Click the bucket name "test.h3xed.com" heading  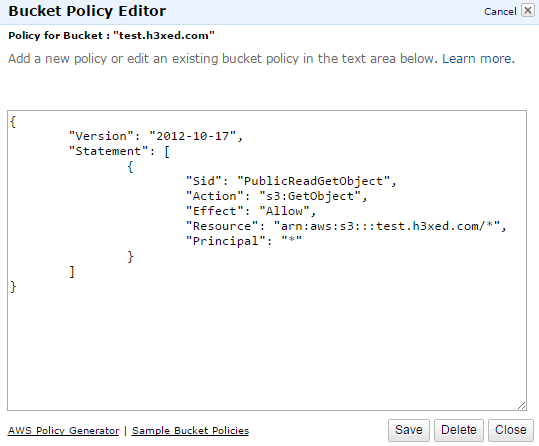pyautogui.click(x=164, y=35)
